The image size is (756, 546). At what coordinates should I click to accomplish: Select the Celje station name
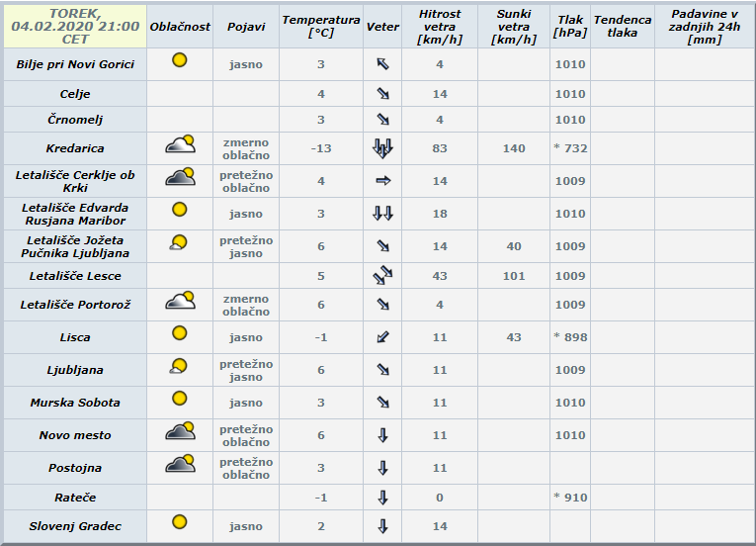pos(75,94)
